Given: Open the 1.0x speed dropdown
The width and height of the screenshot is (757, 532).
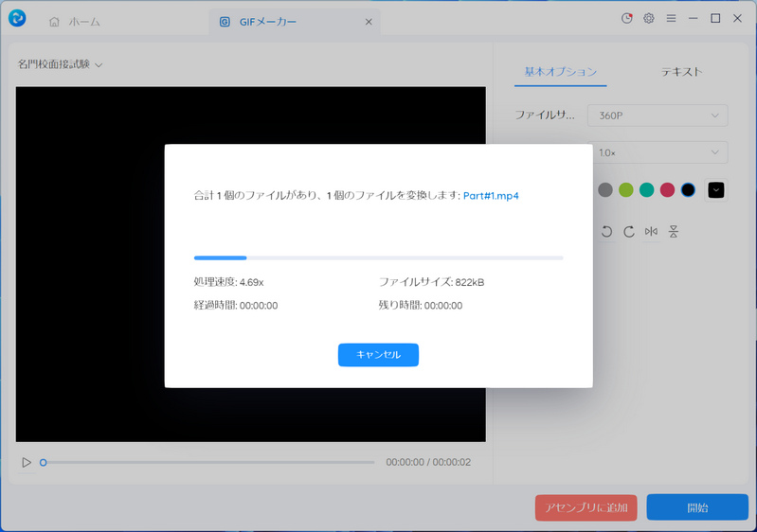Looking at the screenshot, I should [x=660, y=152].
